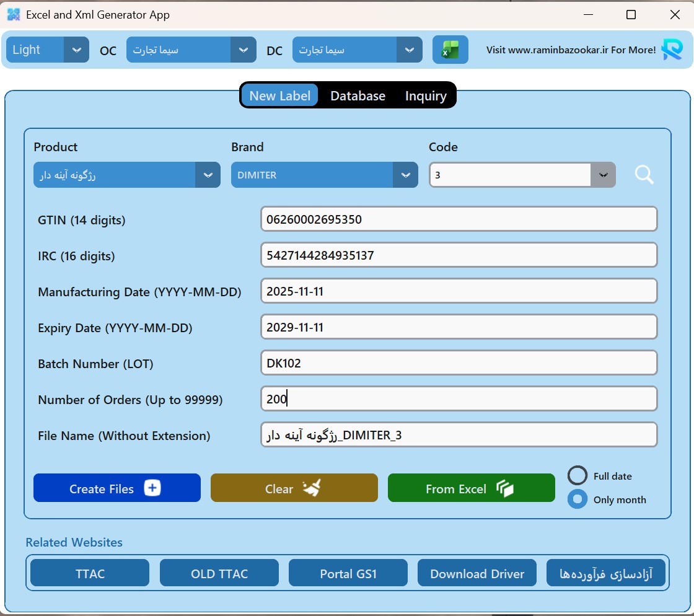
Task: Click into the Batch Number (LOT) field
Action: click(459, 363)
